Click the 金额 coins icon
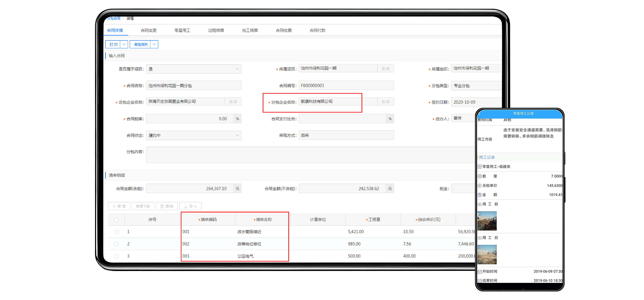644x300 pixels. 479,195
